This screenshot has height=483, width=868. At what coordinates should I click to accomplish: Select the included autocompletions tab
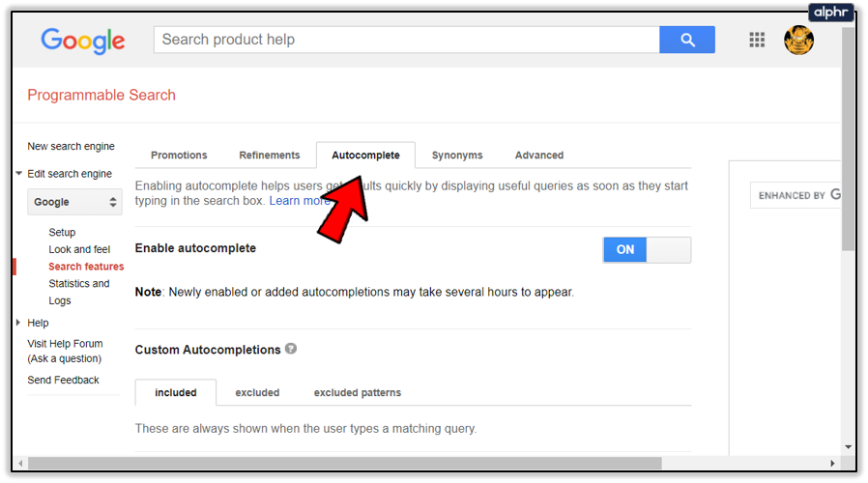click(176, 392)
